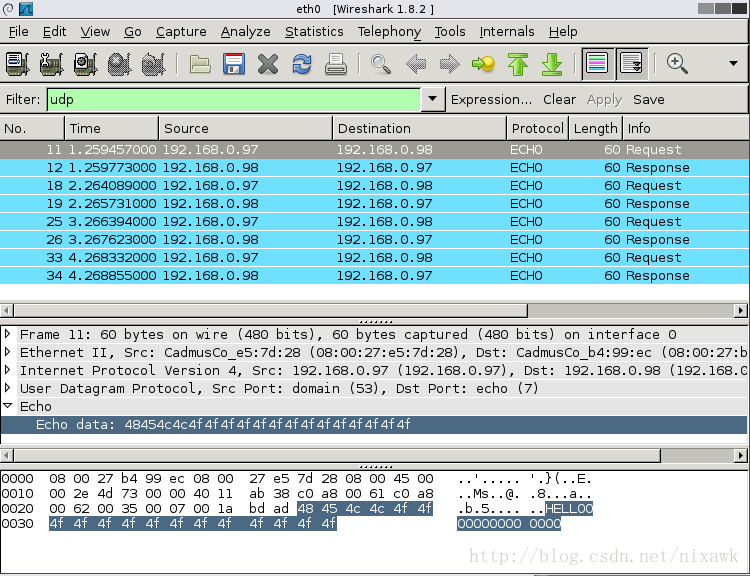Sort by the Source column header
750x576 pixels.
[245, 128]
